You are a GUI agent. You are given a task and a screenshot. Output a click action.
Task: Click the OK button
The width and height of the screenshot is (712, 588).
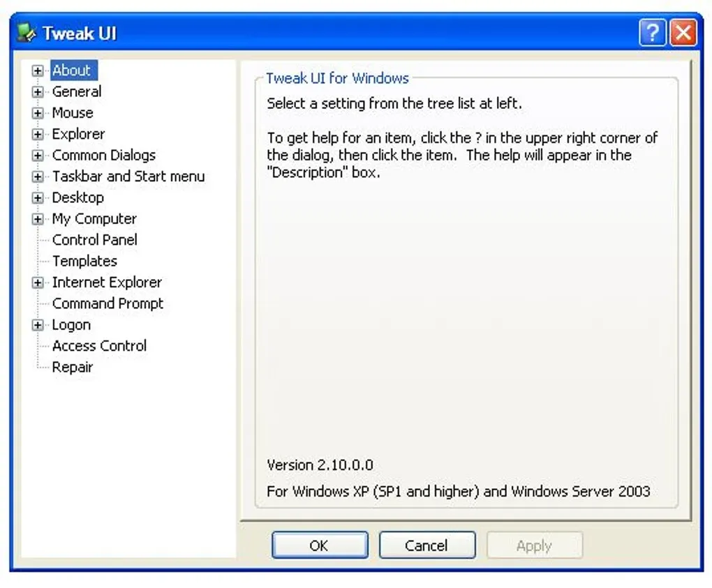pos(320,545)
